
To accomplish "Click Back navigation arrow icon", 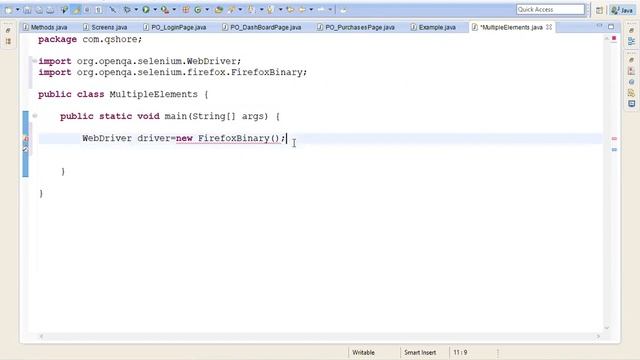I will coord(302,9).
